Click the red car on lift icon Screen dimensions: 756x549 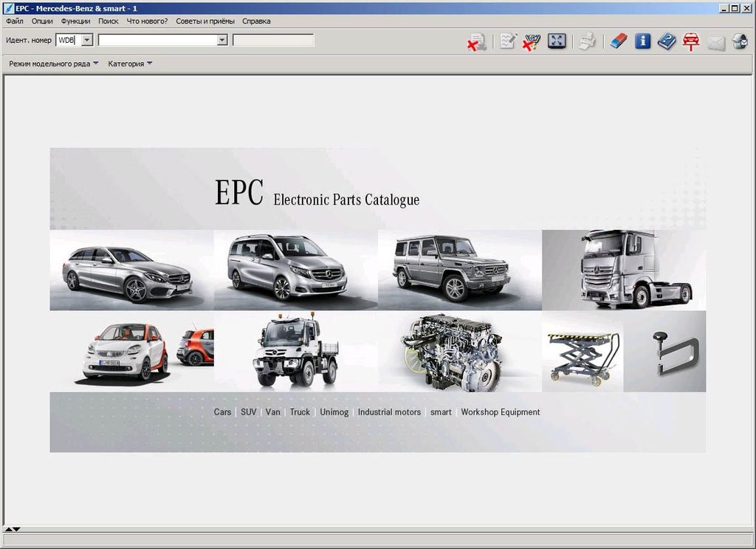(x=691, y=41)
